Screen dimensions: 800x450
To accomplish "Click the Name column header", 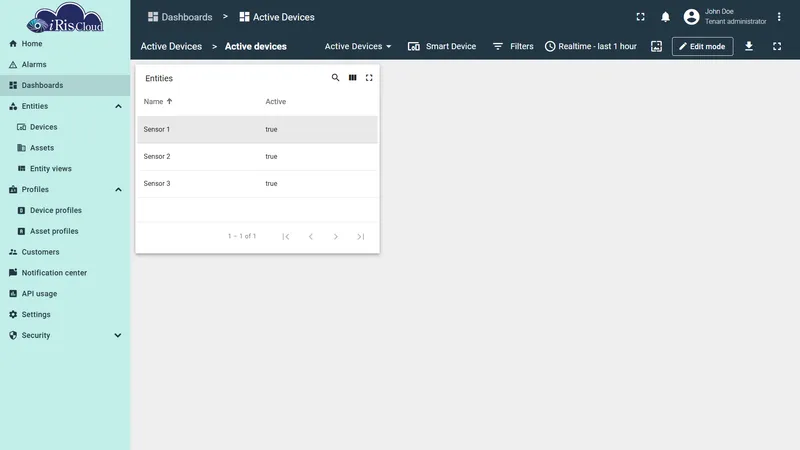I will [153, 102].
